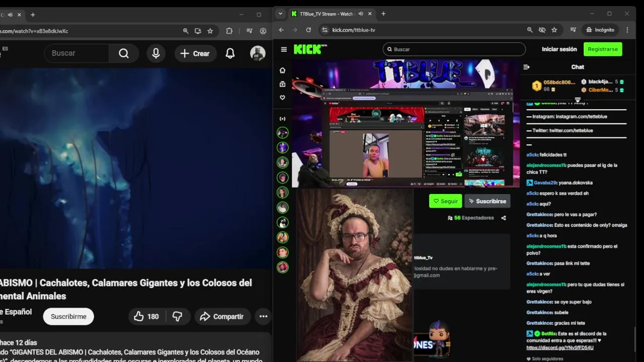Image resolution: width=644 pixels, height=362 pixels.
Task: Click the green Registrarse button
Action: pyautogui.click(x=603, y=49)
